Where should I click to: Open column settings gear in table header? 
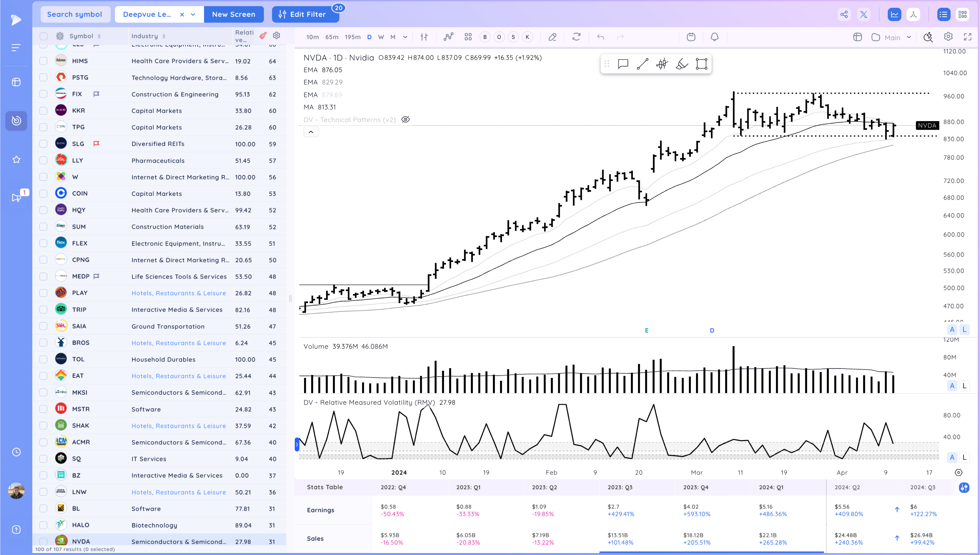tap(276, 36)
